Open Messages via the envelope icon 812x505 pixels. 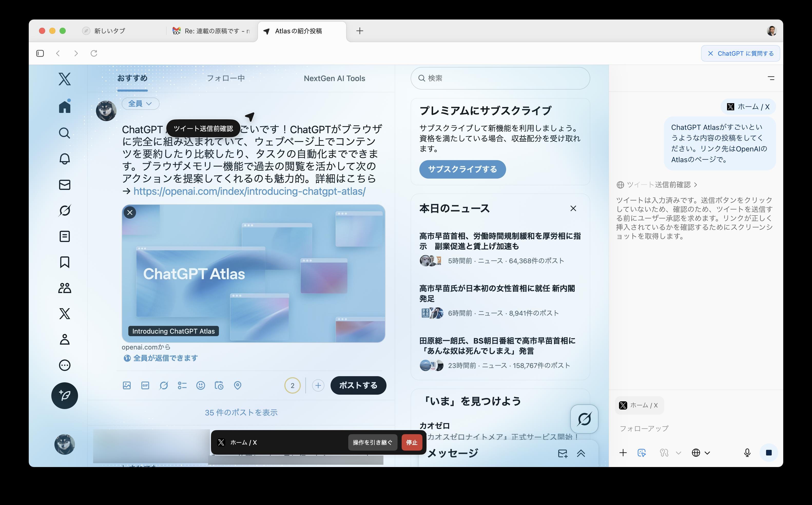pos(64,185)
